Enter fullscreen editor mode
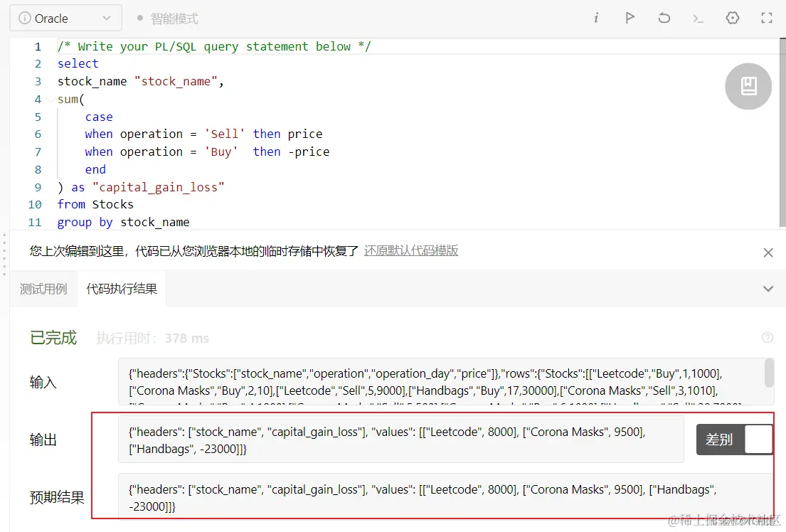This screenshot has width=786, height=532. (x=767, y=18)
